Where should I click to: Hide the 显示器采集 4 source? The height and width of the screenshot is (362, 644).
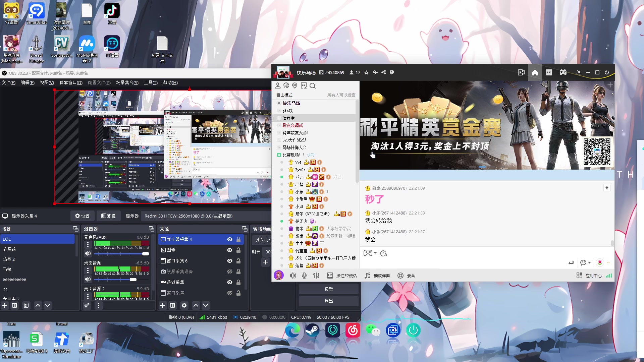(x=230, y=239)
